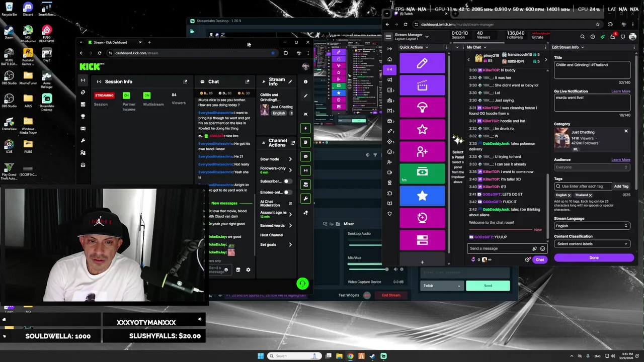This screenshot has width=644, height=362.
Task: Toggle Kick Partner Income ON indicator
Action: (x=126, y=96)
